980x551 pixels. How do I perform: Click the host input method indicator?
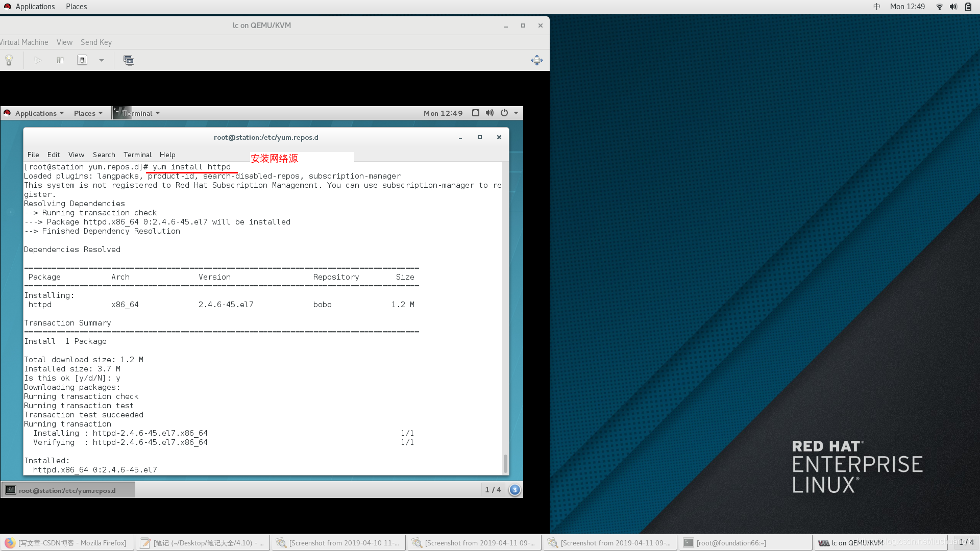(x=877, y=7)
